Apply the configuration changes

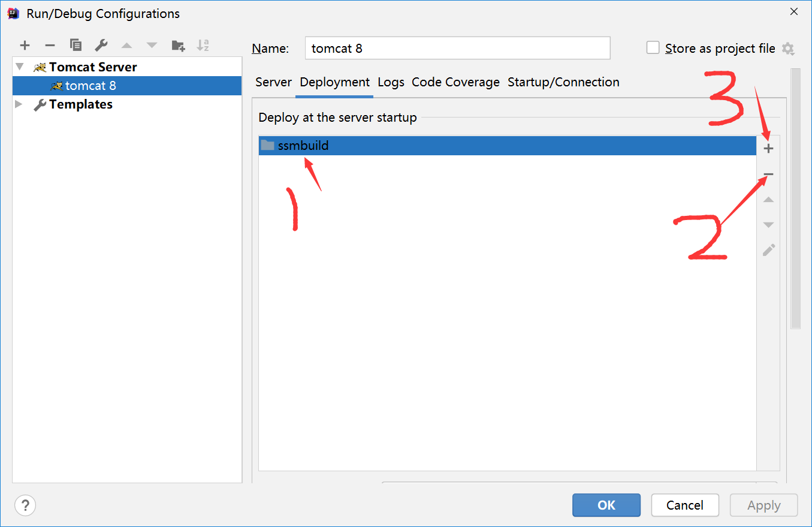click(763, 505)
